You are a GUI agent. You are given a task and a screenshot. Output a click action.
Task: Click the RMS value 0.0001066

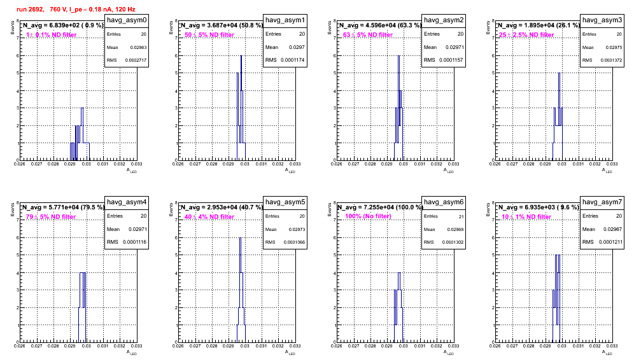[294, 242]
